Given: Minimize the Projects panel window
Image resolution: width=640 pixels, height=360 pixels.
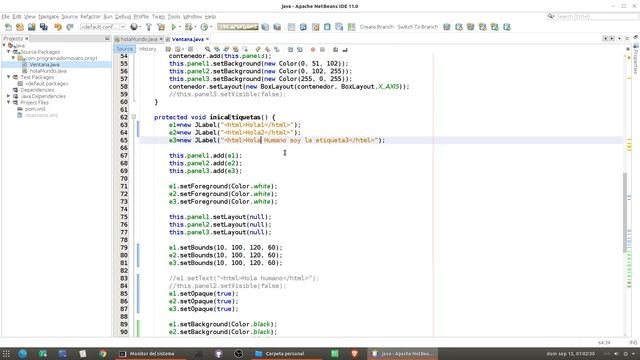Looking at the screenshot, I should [107, 38].
